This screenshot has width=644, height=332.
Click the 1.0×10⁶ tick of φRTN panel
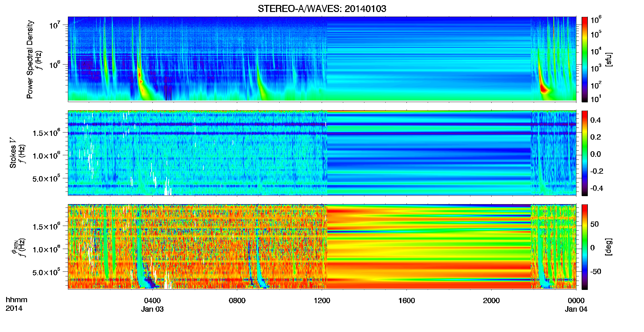click(x=46, y=249)
